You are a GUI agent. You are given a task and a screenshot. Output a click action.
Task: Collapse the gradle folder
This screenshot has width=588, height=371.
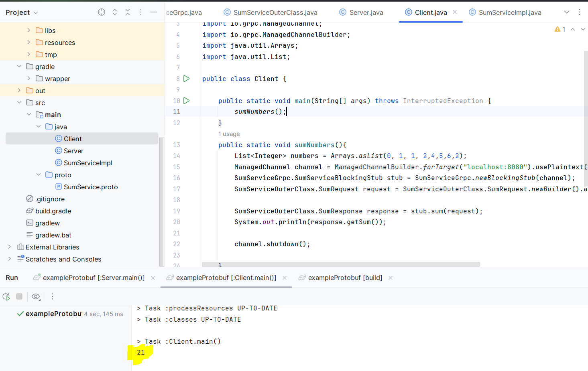pyautogui.click(x=19, y=66)
